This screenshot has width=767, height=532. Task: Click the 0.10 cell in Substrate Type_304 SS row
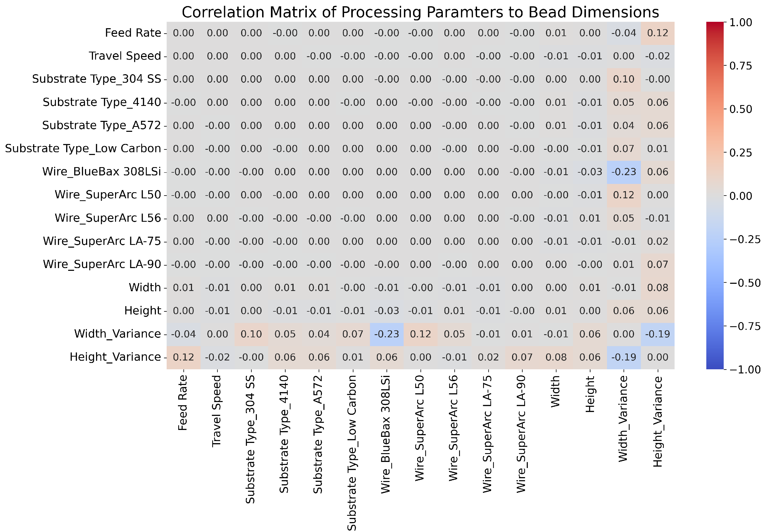click(x=624, y=79)
